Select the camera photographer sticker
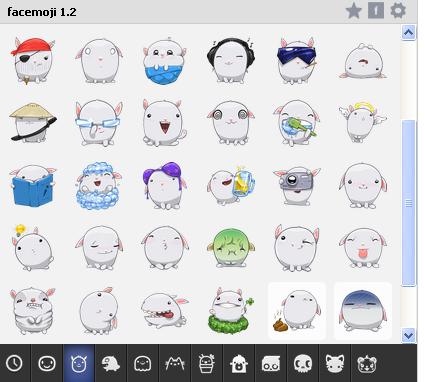Image resolution: width=425 pixels, height=382 pixels. pos(296,185)
